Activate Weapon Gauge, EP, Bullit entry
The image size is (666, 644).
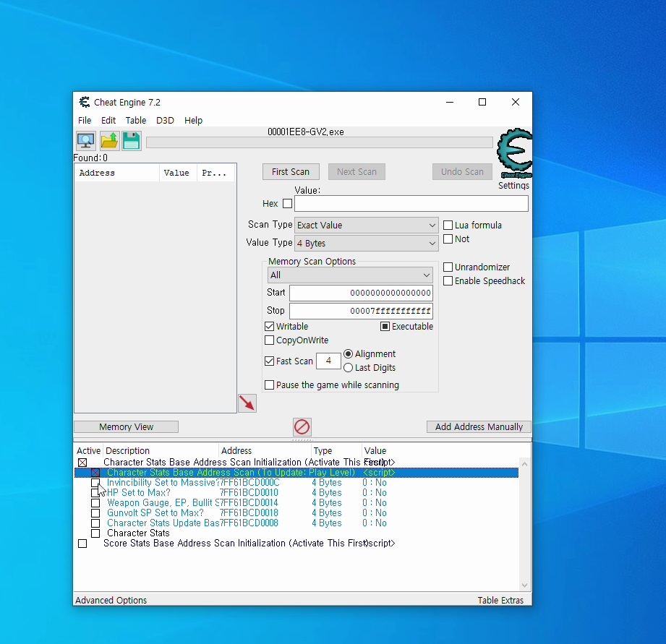point(95,503)
